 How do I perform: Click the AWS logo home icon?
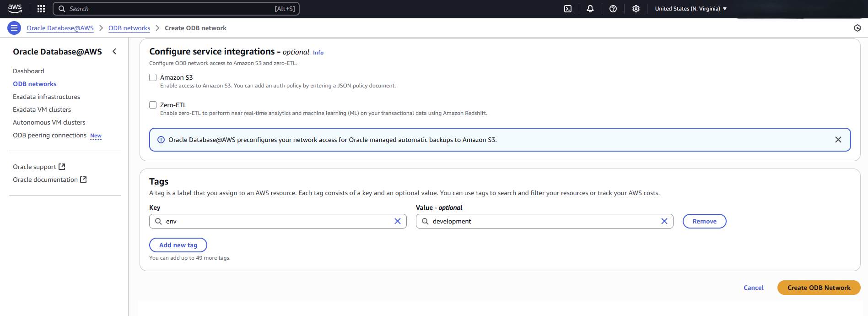click(15, 9)
